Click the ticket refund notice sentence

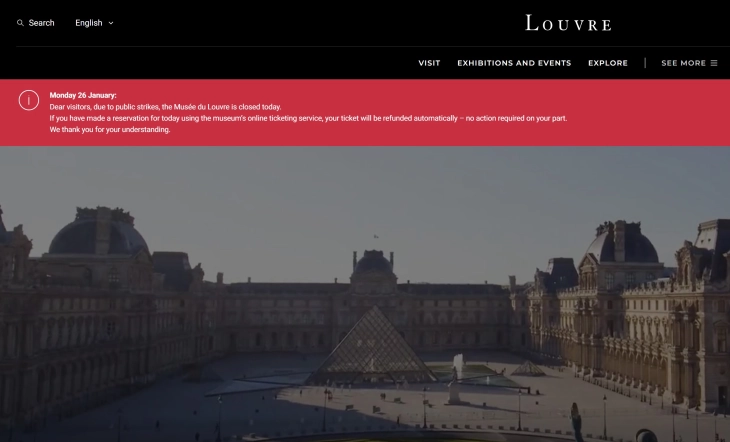coord(308,118)
